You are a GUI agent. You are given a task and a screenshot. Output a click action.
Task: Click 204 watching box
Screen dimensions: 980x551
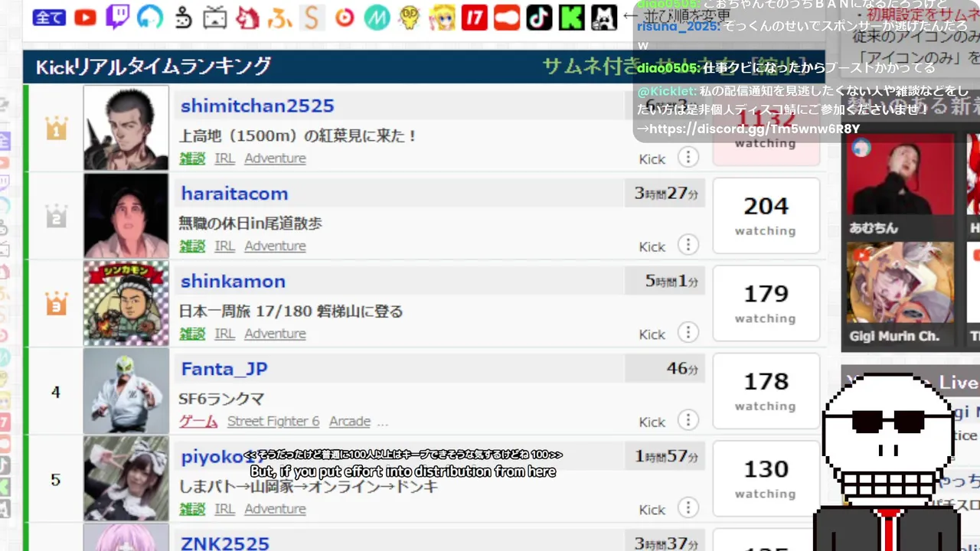[766, 215]
